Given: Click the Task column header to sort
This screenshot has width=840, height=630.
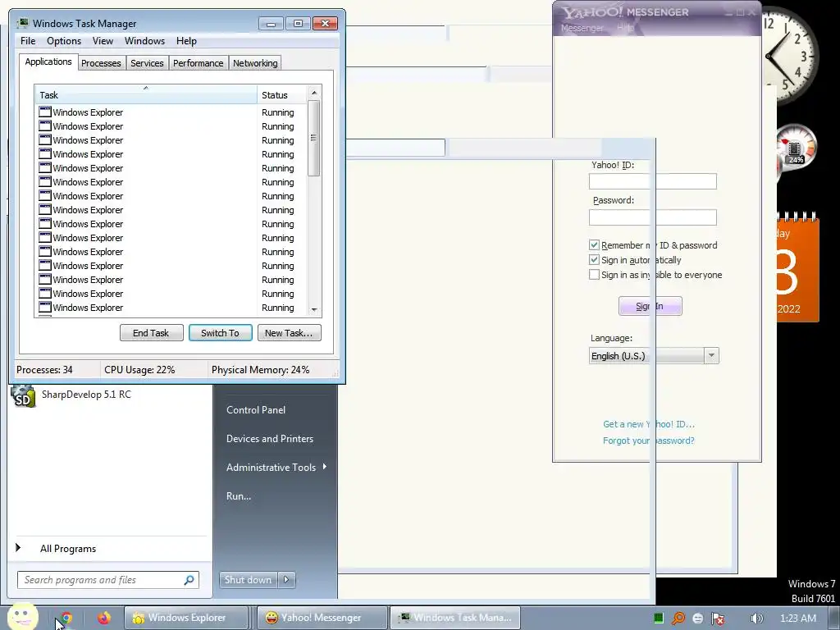Looking at the screenshot, I should click(x=146, y=95).
